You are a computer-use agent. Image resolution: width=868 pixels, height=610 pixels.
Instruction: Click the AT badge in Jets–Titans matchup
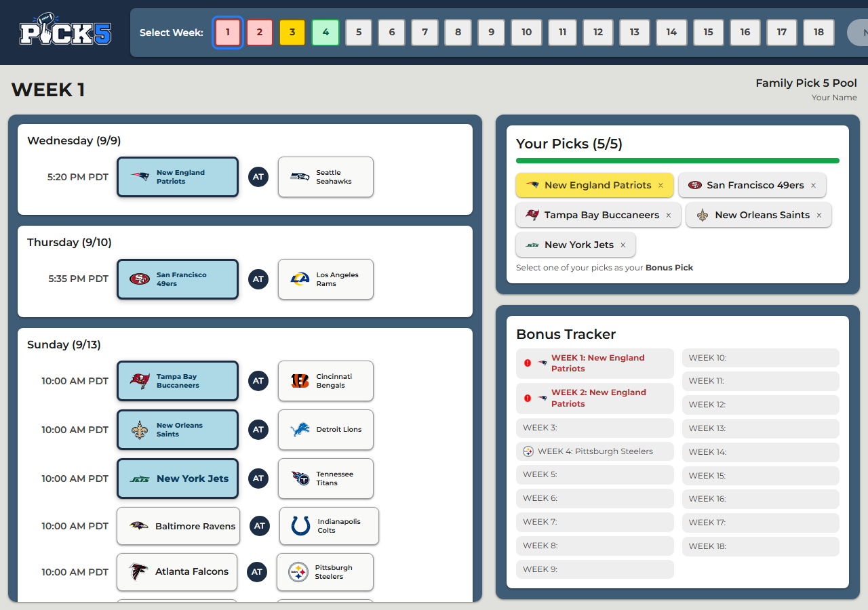(x=258, y=479)
